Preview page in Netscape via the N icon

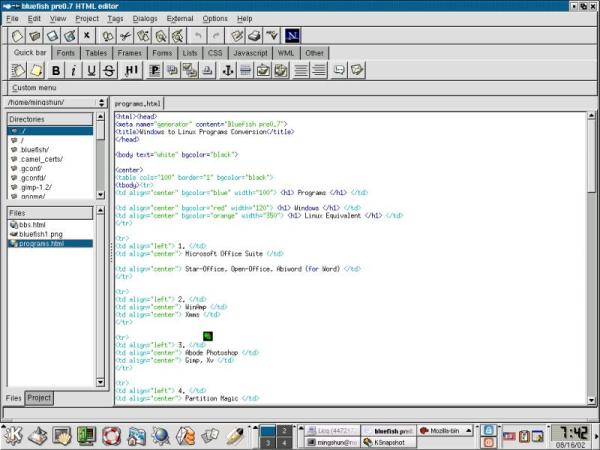pos(292,36)
